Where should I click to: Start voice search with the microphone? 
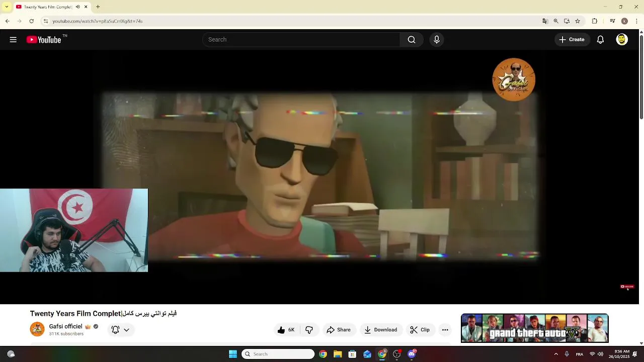click(437, 40)
